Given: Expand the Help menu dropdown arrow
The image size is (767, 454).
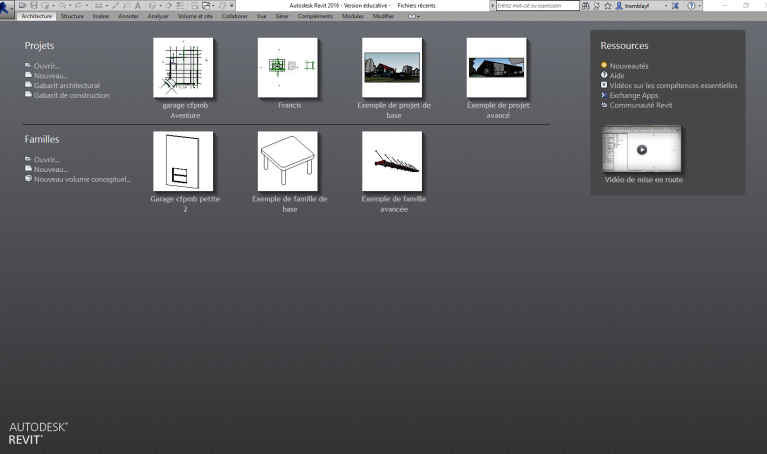Looking at the screenshot, I should pos(699,6).
